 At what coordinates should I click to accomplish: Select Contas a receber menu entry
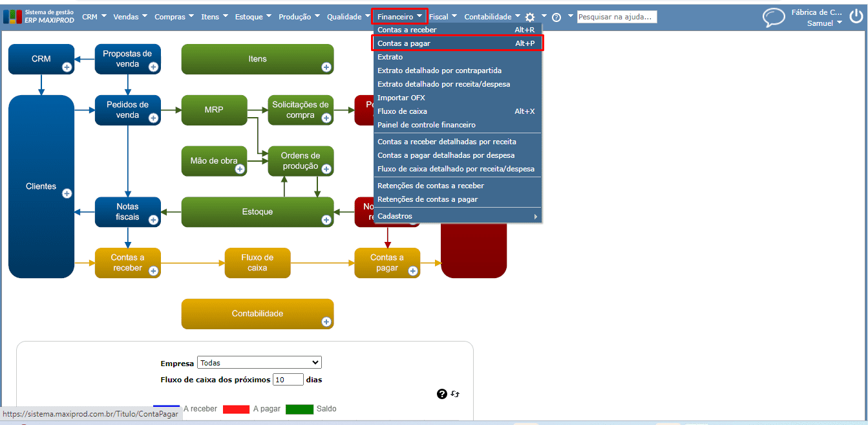click(x=458, y=30)
